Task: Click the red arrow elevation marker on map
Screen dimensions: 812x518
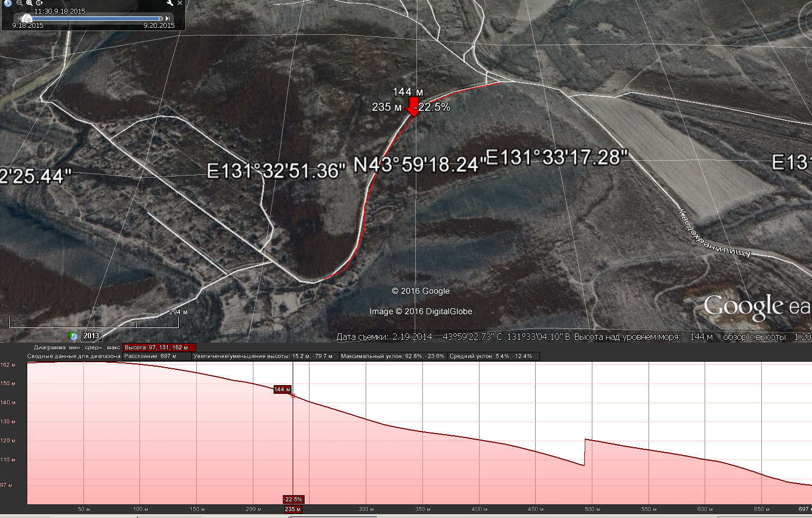Action: point(414,107)
